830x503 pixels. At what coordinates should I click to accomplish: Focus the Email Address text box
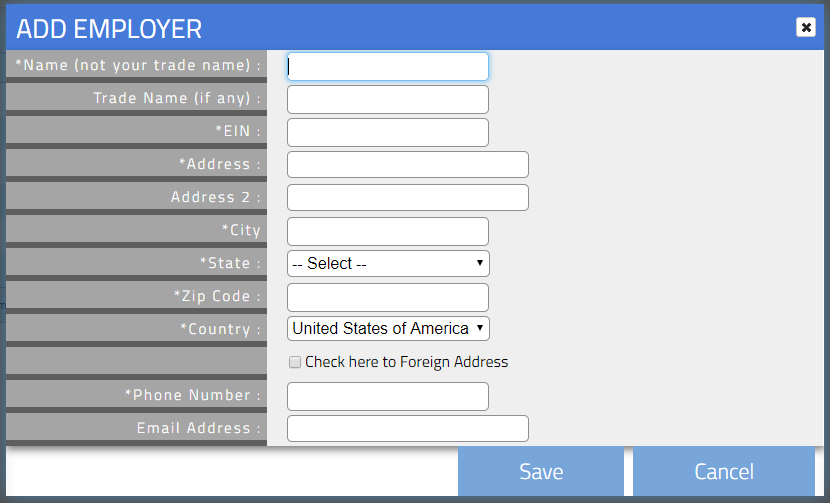coord(407,429)
